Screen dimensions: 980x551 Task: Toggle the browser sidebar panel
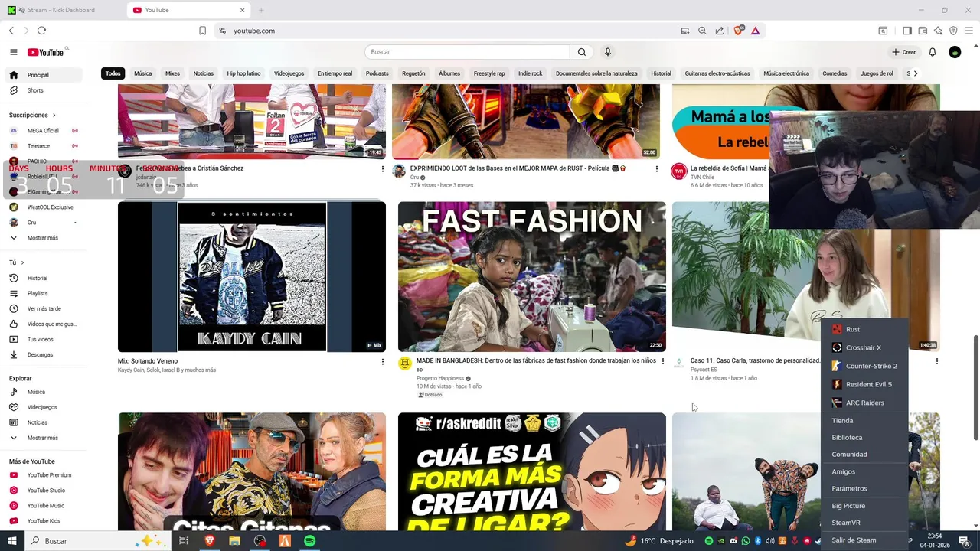pyautogui.click(x=907, y=31)
